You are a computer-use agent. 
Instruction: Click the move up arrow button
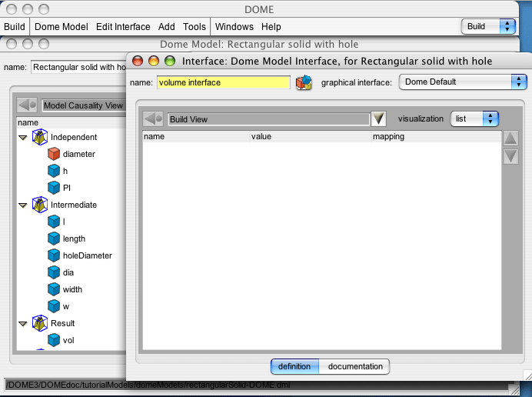click(x=510, y=138)
